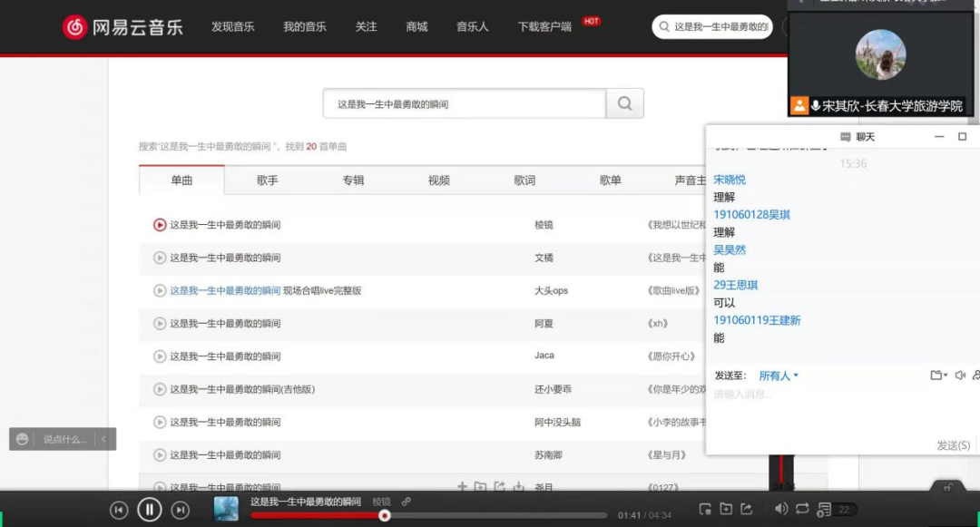Open album link 《星与月》
The height and width of the screenshot is (527, 980).
pyautogui.click(x=666, y=455)
